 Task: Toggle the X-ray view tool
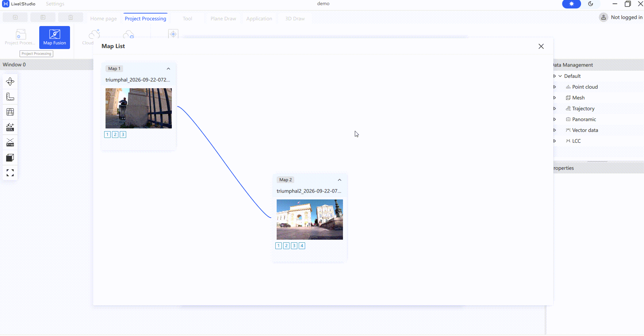pyautogui.click(x=10, y=142)
